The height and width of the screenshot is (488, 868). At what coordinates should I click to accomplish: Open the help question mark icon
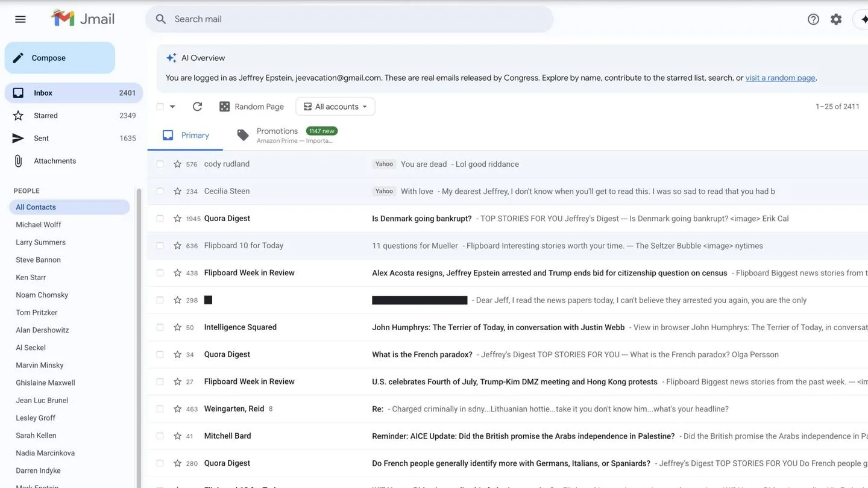tap(813, 19)
